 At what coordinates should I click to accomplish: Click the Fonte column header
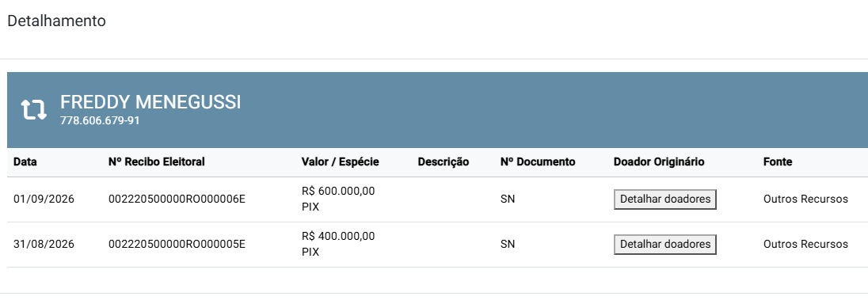click(777, 162)
